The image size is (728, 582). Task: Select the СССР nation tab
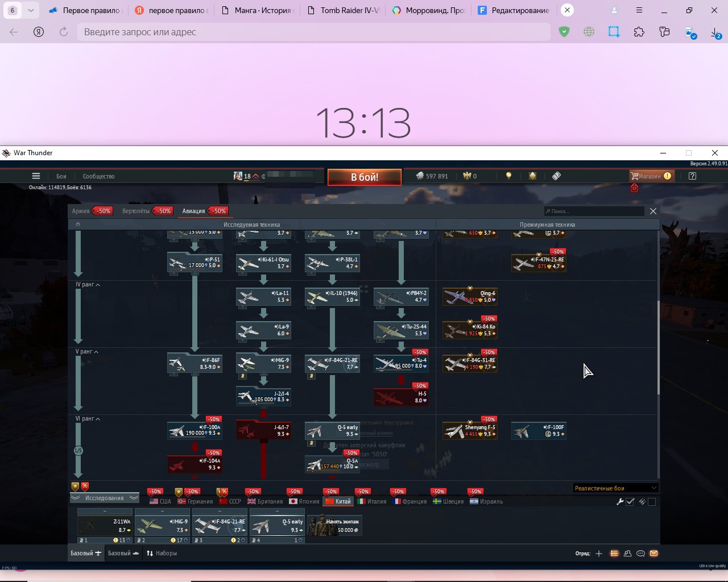(x=230, y=501)
